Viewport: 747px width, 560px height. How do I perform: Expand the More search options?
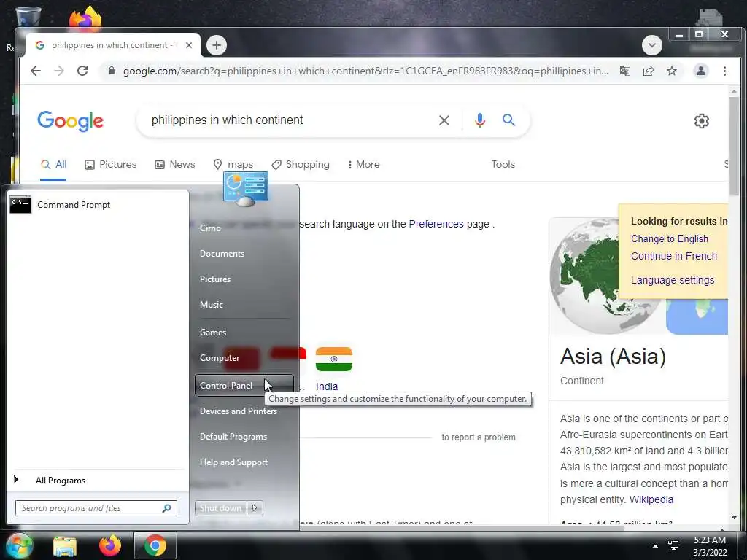click(x=363, y=164)
